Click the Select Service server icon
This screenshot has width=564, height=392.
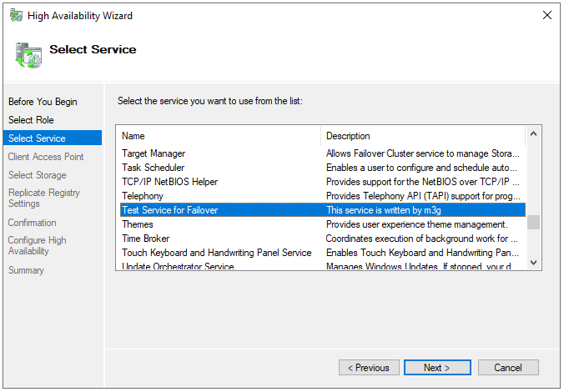click(28, 55)
